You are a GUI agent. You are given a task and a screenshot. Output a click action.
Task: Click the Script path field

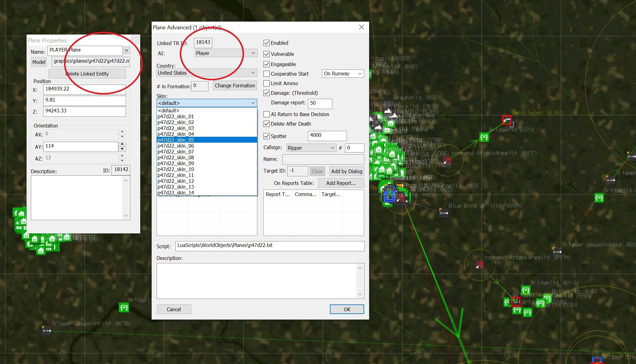click(x=270, y=246)
